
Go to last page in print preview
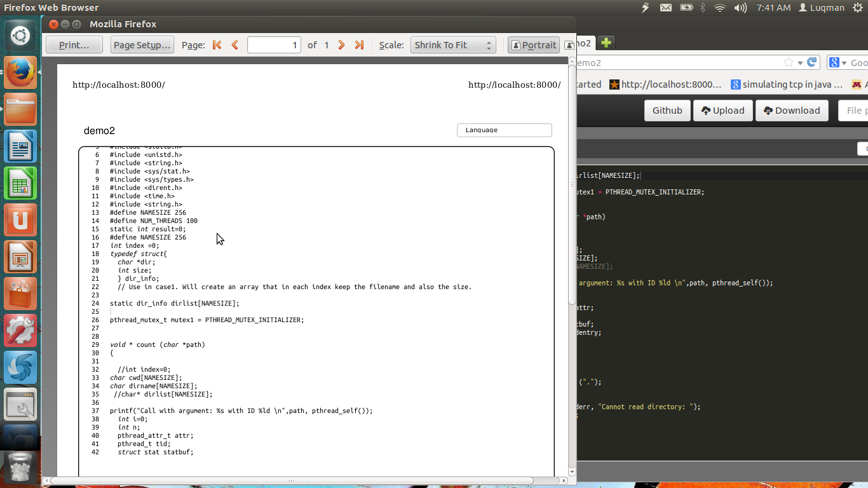[x=359, y=45]
